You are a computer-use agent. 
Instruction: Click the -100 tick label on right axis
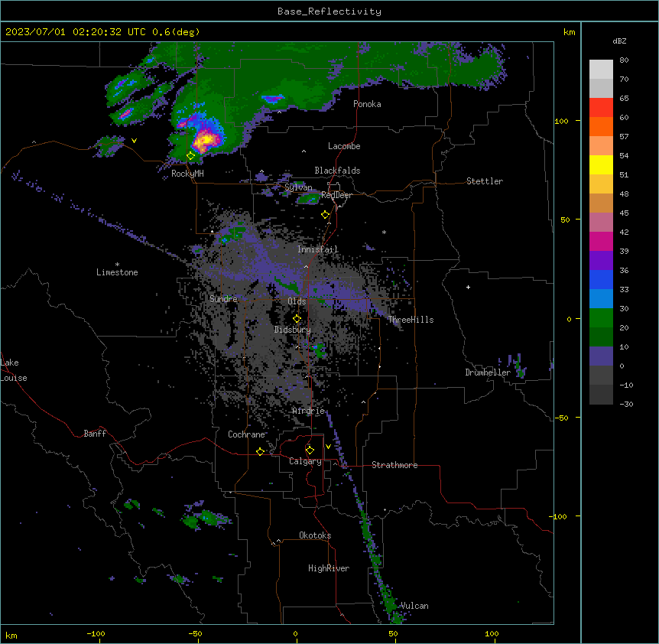coord(559,516)
